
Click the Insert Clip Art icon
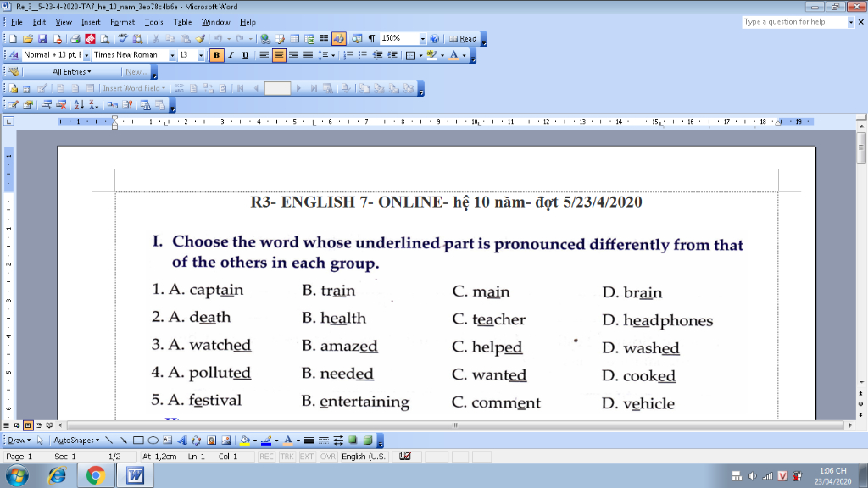211,441
